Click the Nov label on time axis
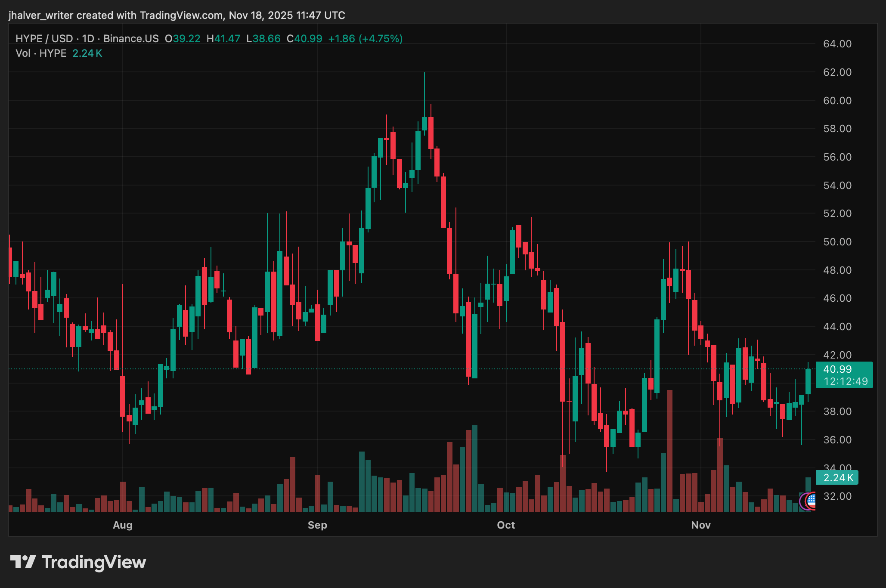Image resolution: width=886 pixels, height=588 pixels. click(x=700, y=525)
